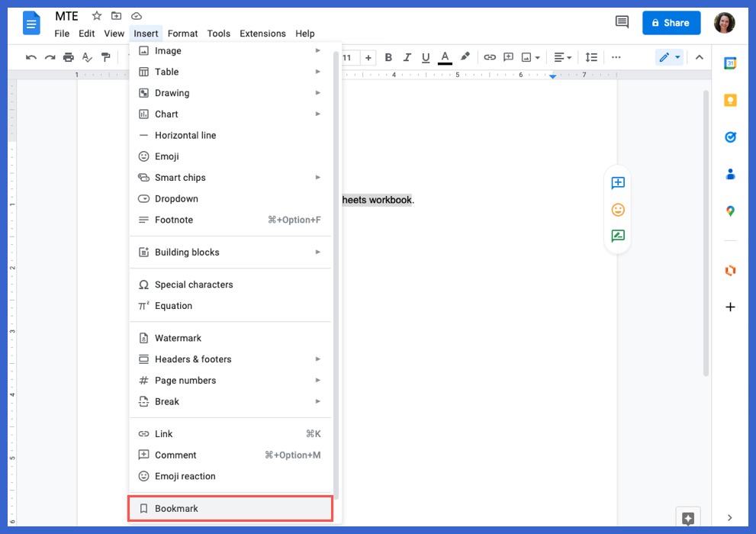Click the document title MTE to rename
Viewport: 756px width, 534px height.
point(66,15)
